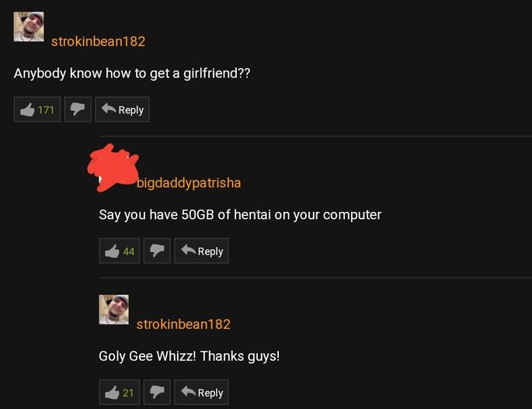Like the "Goly Gee Whizz" comment
The image size is (532, 409).
pyautogui.click(x=120, y=393)
